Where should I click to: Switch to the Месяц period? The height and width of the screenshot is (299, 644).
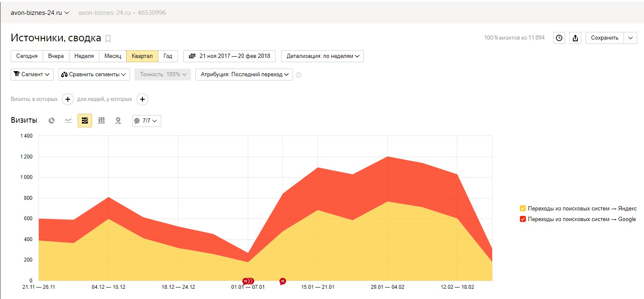(113, 56)
